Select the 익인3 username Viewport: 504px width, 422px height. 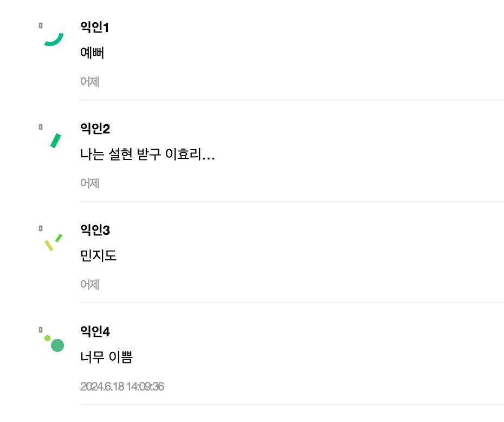(95, 230)
